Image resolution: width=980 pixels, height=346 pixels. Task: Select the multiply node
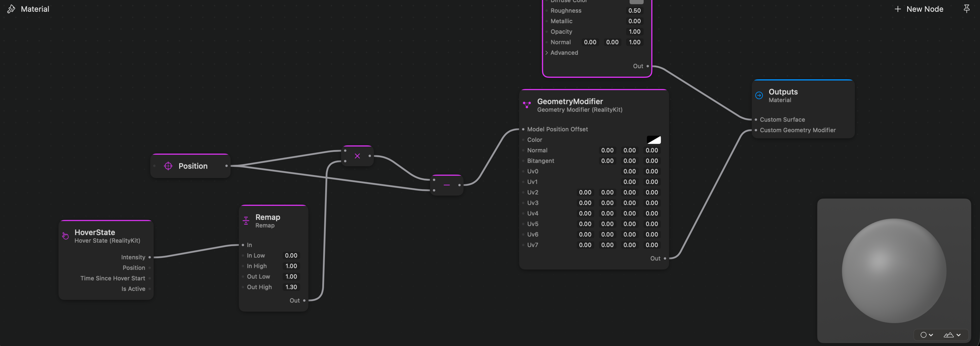click(357, 156)
